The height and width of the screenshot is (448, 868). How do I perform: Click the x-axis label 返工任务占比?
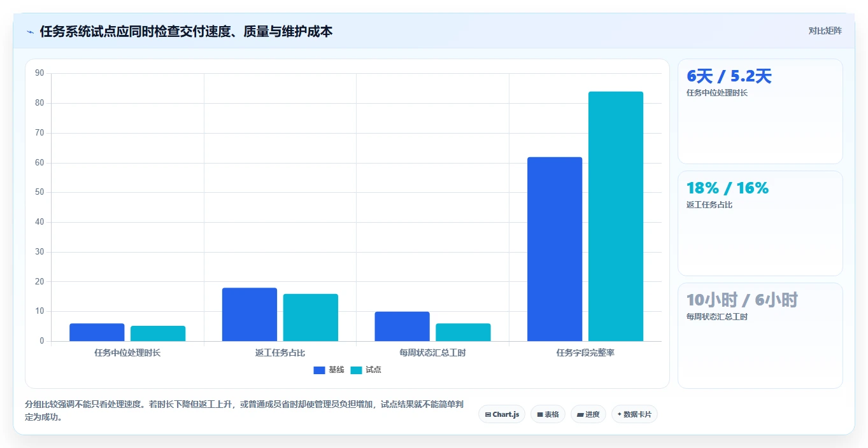coord(280,353)
